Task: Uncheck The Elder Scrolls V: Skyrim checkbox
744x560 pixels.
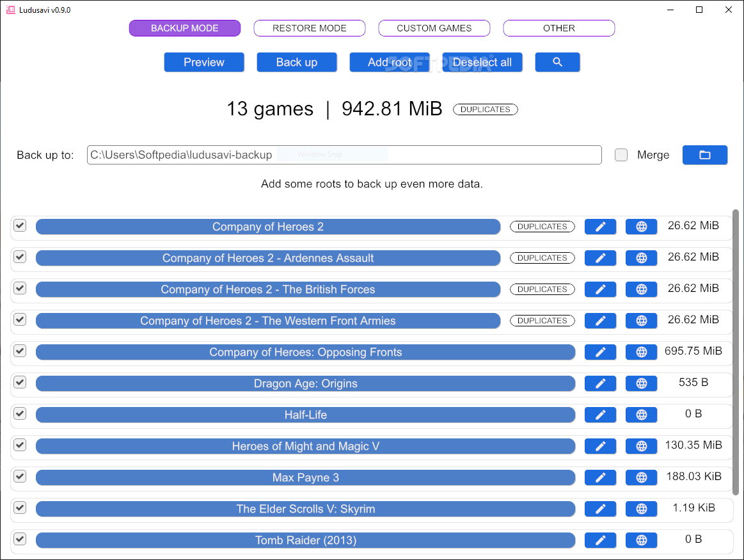Action: 20,508
